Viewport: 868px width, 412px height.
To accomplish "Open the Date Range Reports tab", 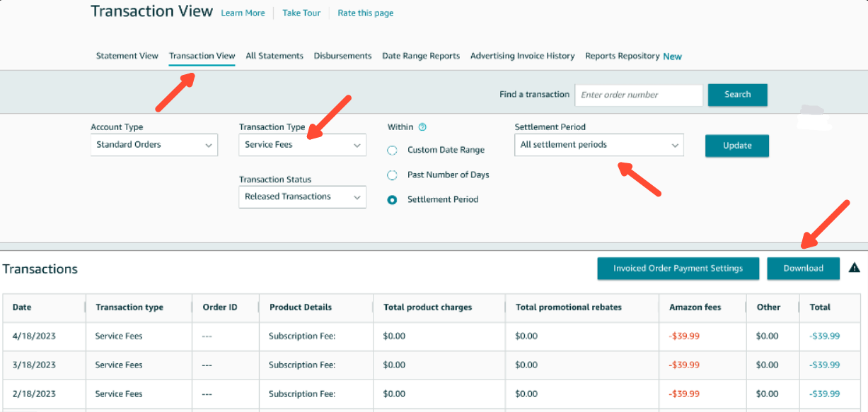I will point(421,56).
